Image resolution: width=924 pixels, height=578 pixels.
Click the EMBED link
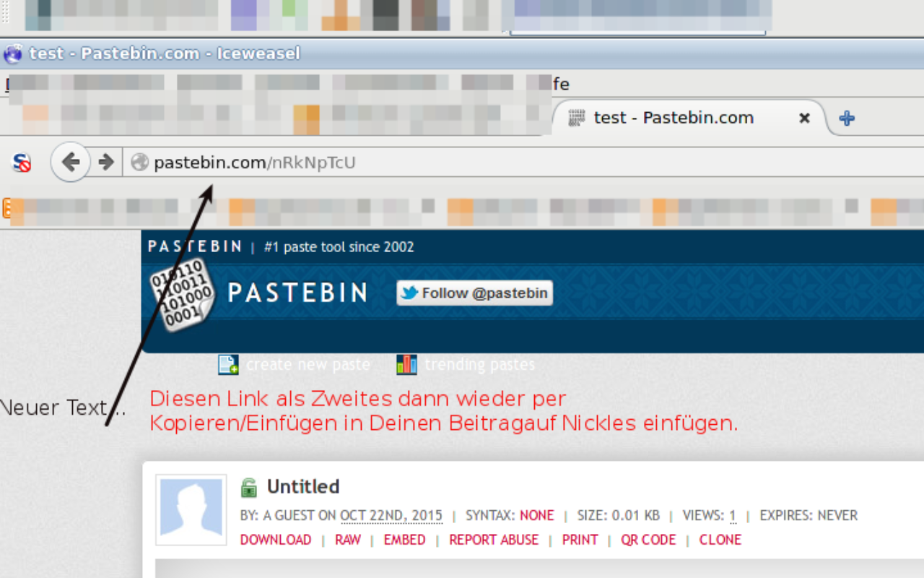point(405,540)
